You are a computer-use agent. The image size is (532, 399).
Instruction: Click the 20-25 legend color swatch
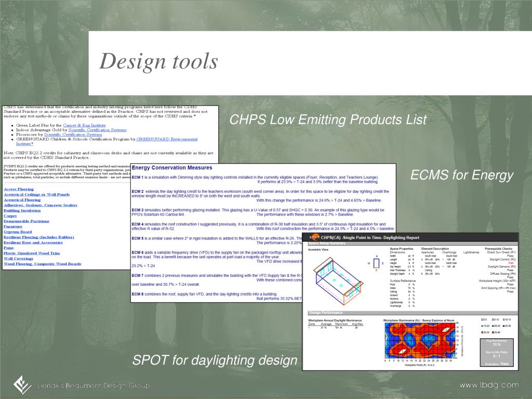click(494, 326)
